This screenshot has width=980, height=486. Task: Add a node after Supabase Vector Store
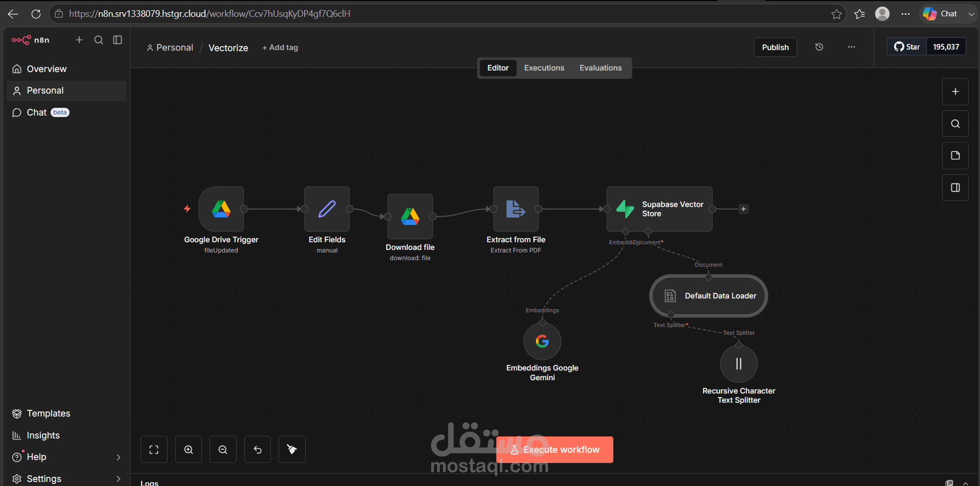click(x=744, y=209)
